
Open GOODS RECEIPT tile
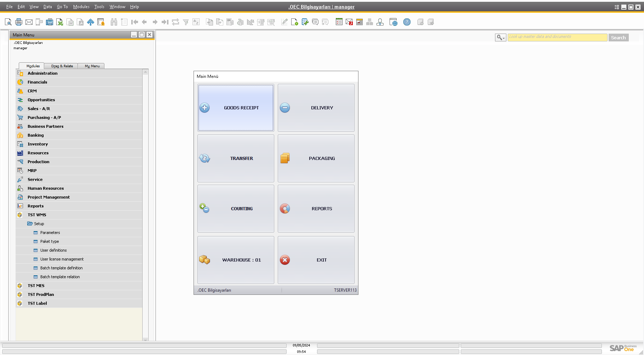coord(236,108)
